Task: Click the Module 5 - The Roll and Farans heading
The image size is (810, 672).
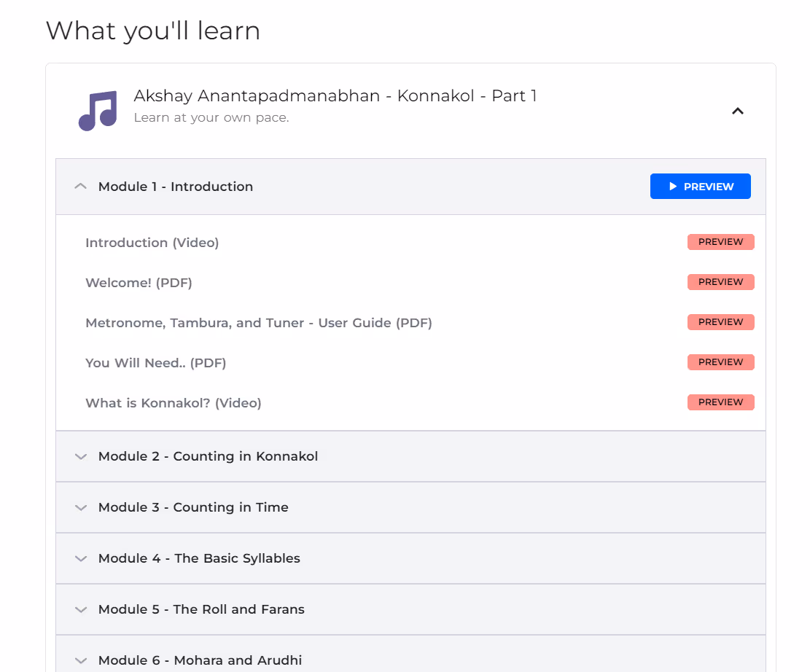Action: [201, 609]
